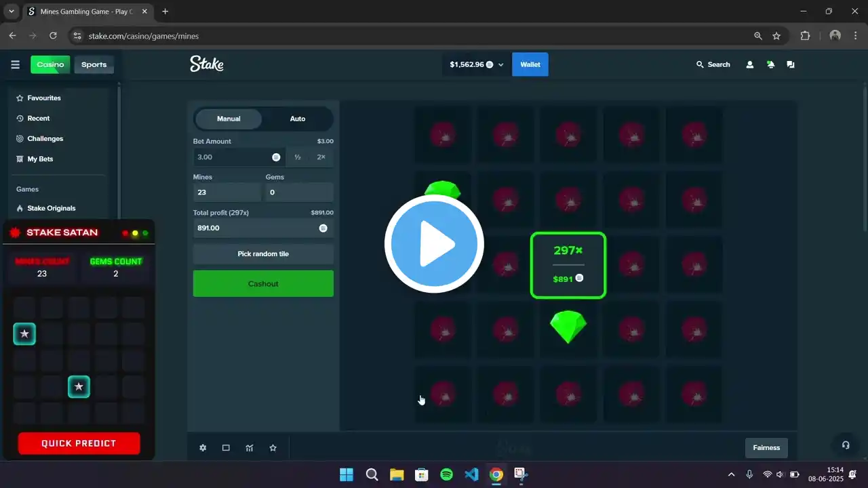Image resolution: width=868 pixels, height=488 pixels.
Task: Click the Total profit field
Action: [263, 228]
